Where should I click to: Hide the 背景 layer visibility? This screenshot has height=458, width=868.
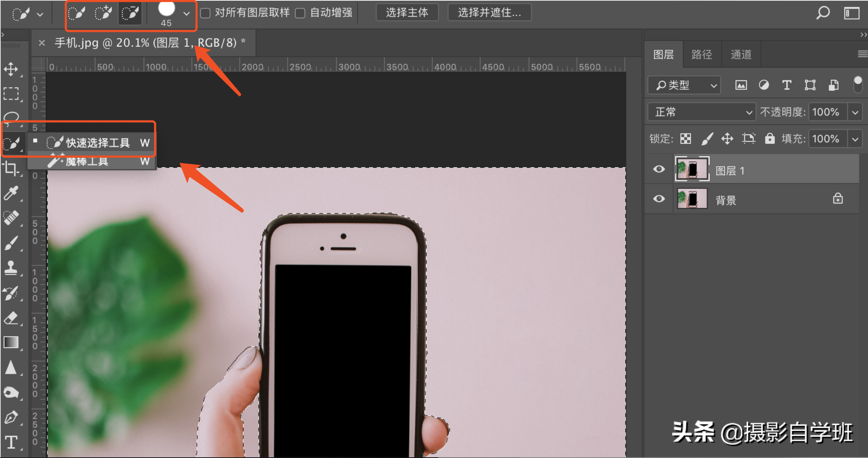click(659, 199)
